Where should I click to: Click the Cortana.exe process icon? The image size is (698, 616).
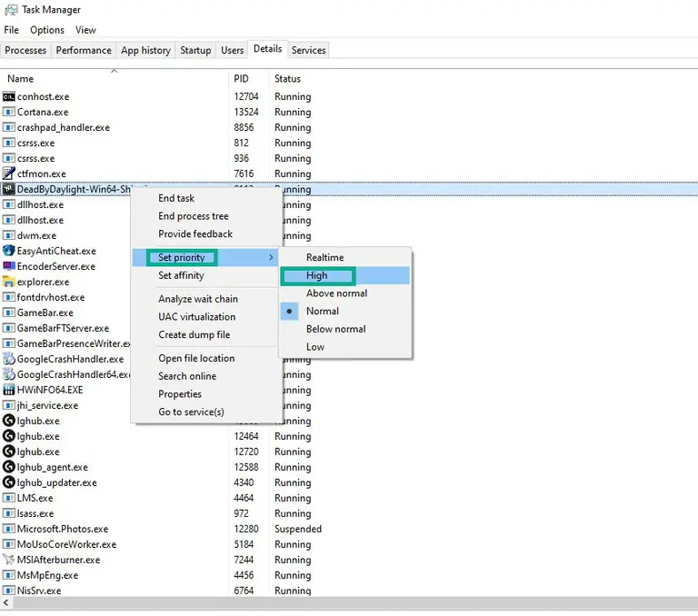coord(8,112)
